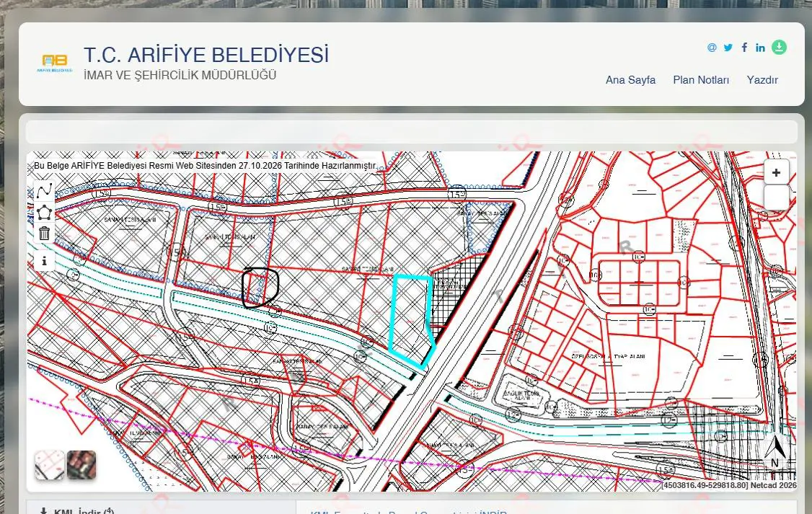Share via the Twitter icon

pos(728,48)
